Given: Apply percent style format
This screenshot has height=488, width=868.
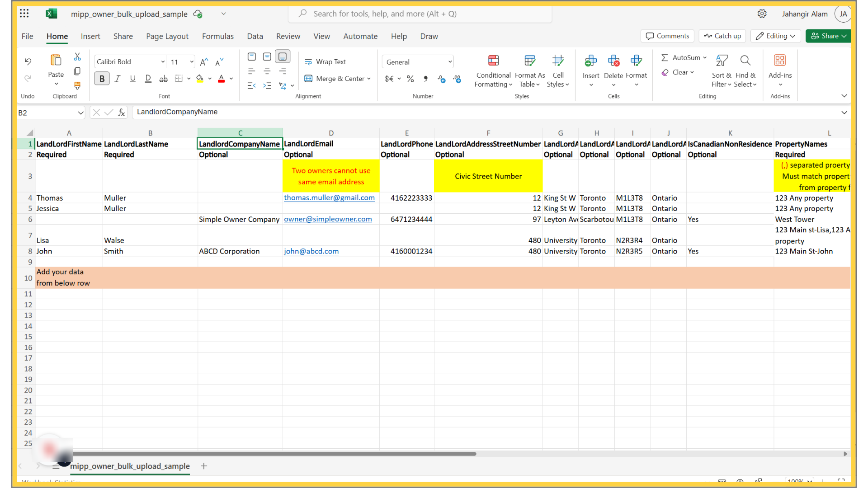Looking at the screenshot, I should (410, 79).
